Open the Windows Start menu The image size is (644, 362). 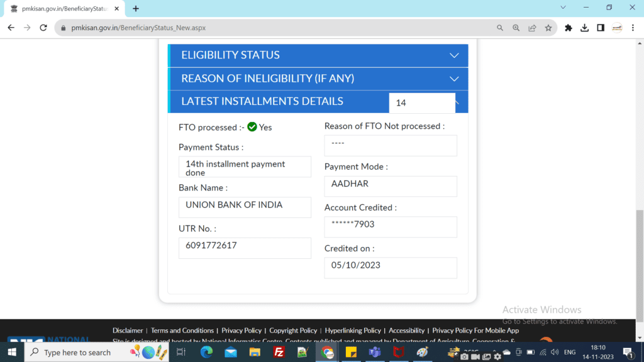click(x=12, y=352)
